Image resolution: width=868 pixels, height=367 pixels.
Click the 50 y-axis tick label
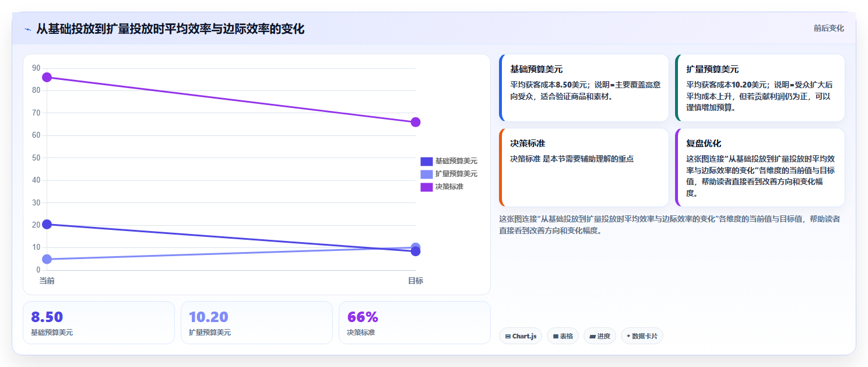point(36,158)
